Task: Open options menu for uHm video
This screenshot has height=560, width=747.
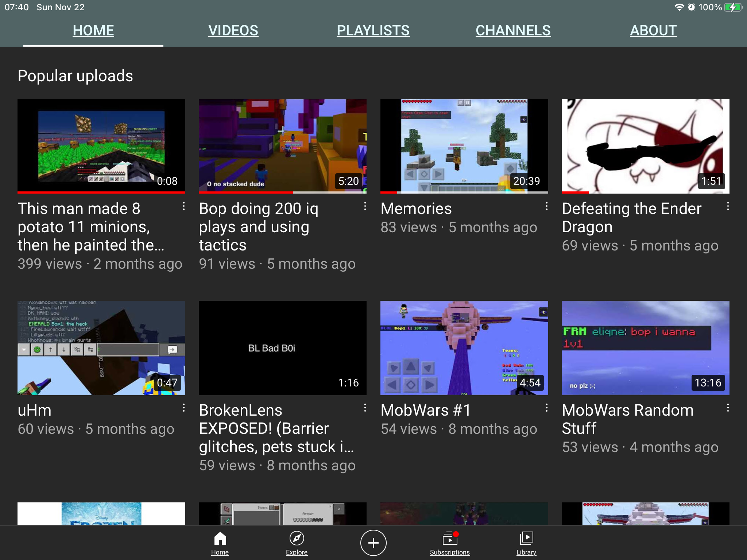Action: pos(184,408)
